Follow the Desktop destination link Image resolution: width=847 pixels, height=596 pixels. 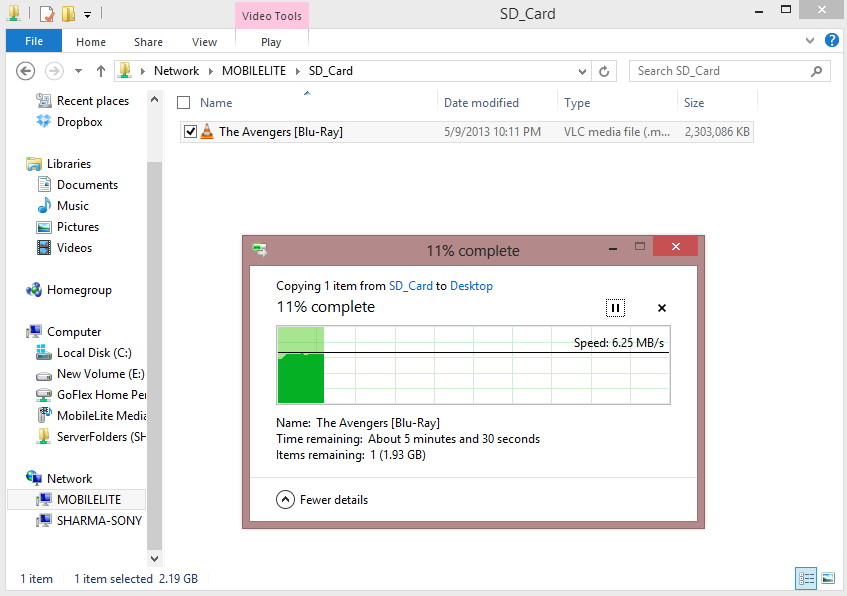(x=471, y=286)
